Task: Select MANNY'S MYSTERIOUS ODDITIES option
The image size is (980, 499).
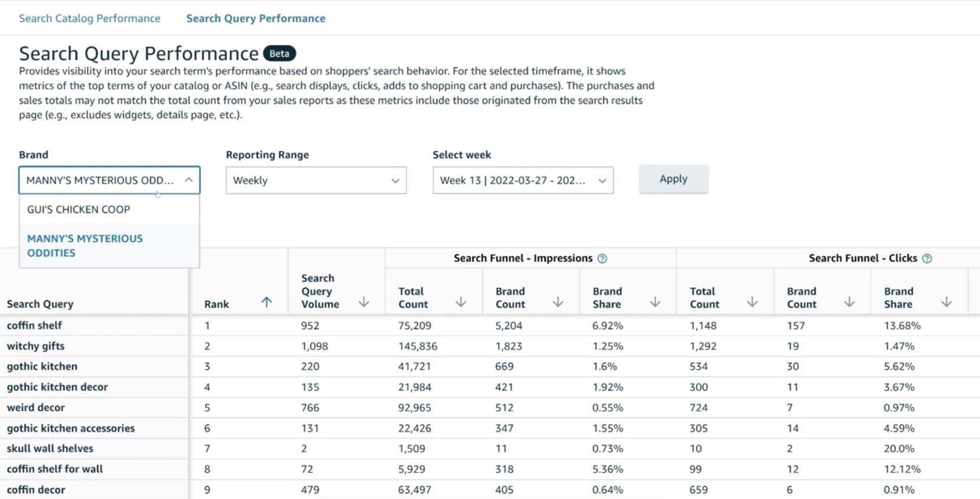Action: point(84,246)
